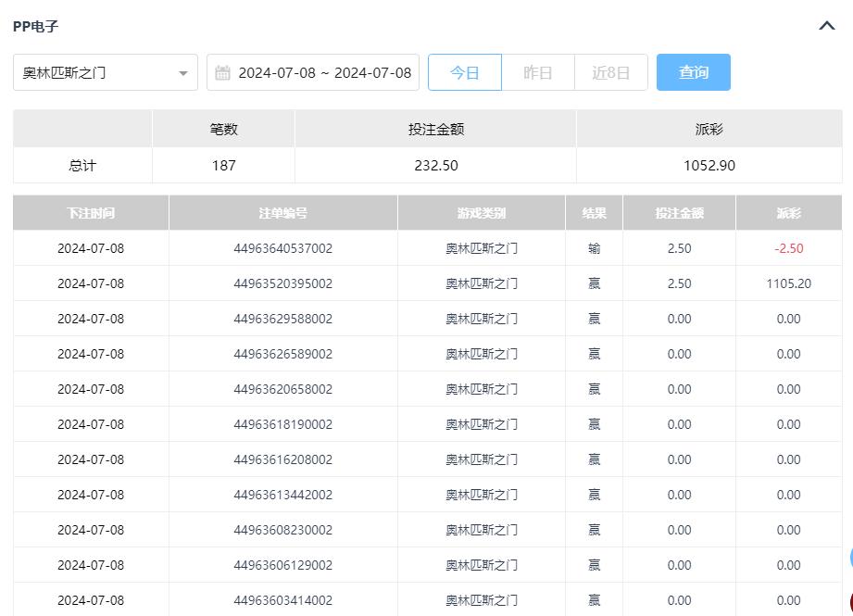Screen dimensions: 853x616
Task: Click the 游戏类别 column header
Action: (x=482, y=213)
